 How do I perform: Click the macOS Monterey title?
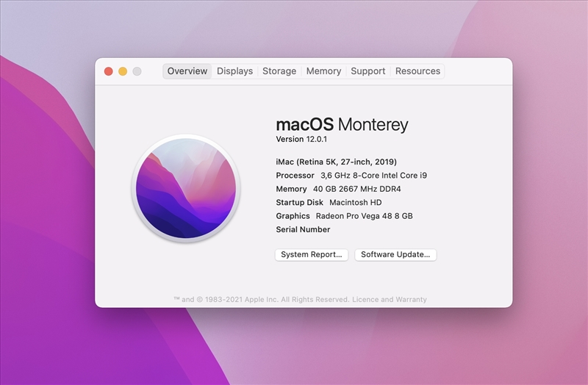(342, 124)
